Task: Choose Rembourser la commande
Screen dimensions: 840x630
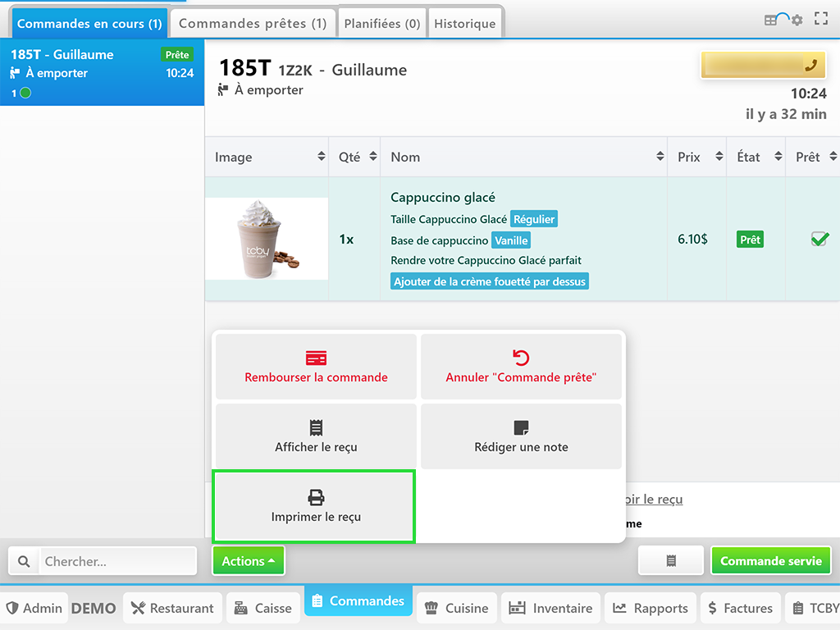Action: click(316, 367)
